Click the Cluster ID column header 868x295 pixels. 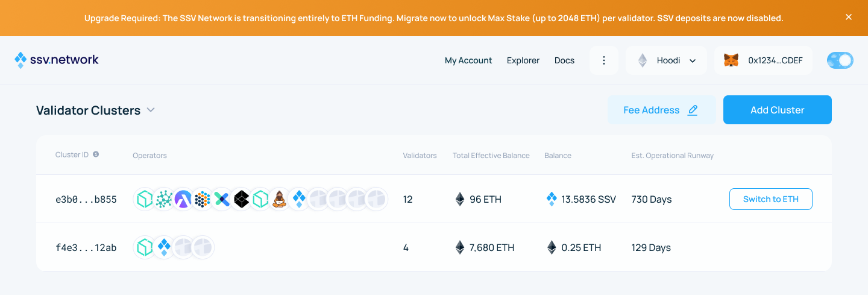(x=72, y=154)
